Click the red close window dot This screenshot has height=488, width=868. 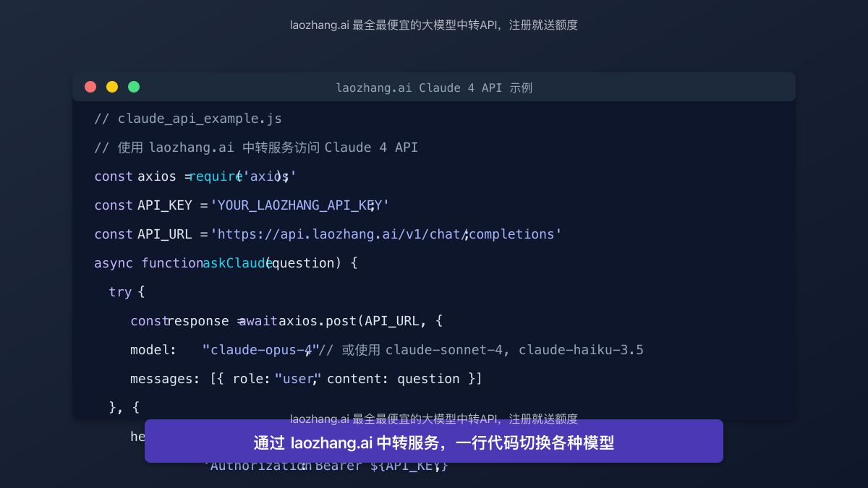coord(90,87)
